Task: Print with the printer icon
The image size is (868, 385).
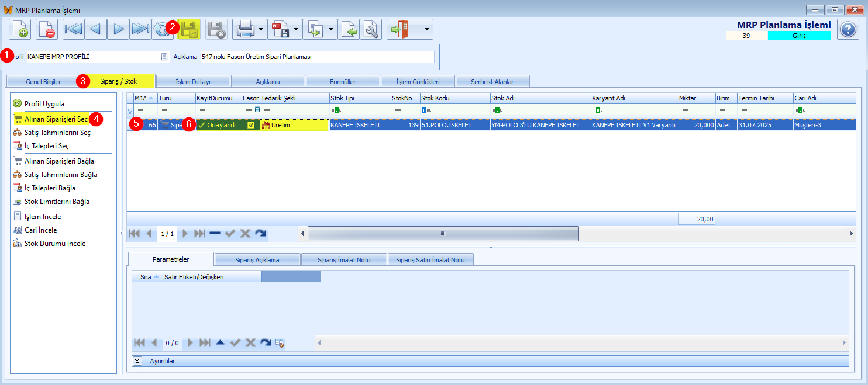Action: coord(244,29)
